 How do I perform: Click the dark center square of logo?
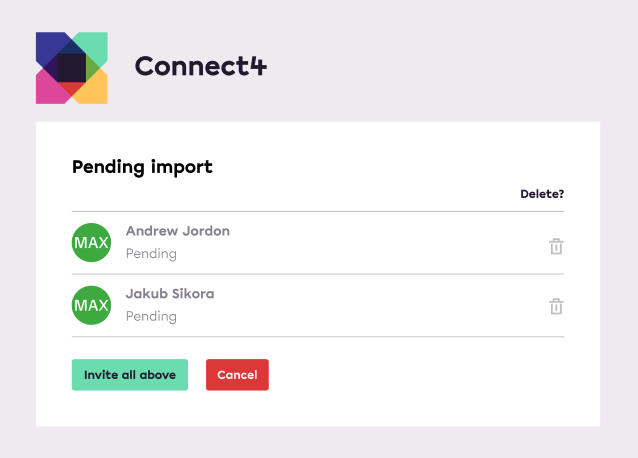click(x=72, y=68)
